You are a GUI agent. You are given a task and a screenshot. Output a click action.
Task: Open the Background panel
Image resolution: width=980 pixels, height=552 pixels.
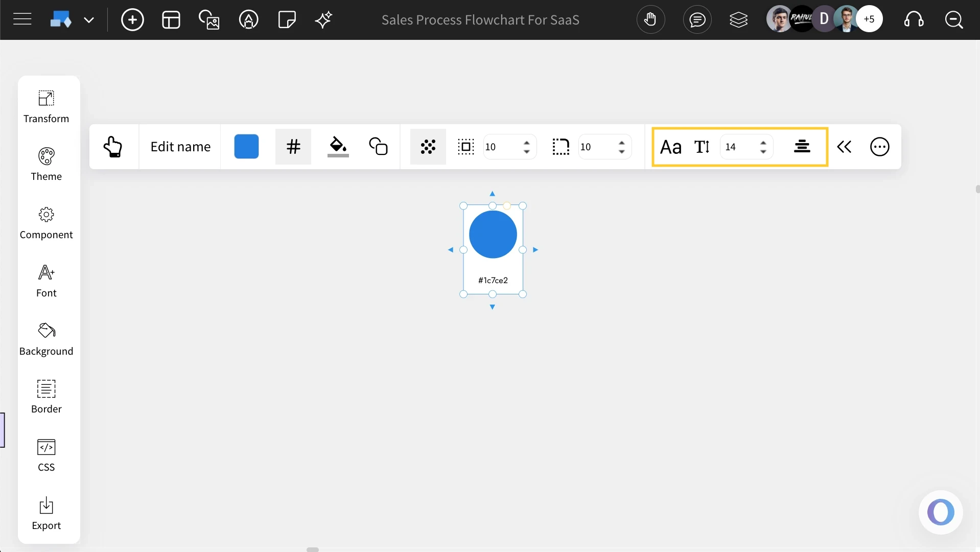click(46, 338)
